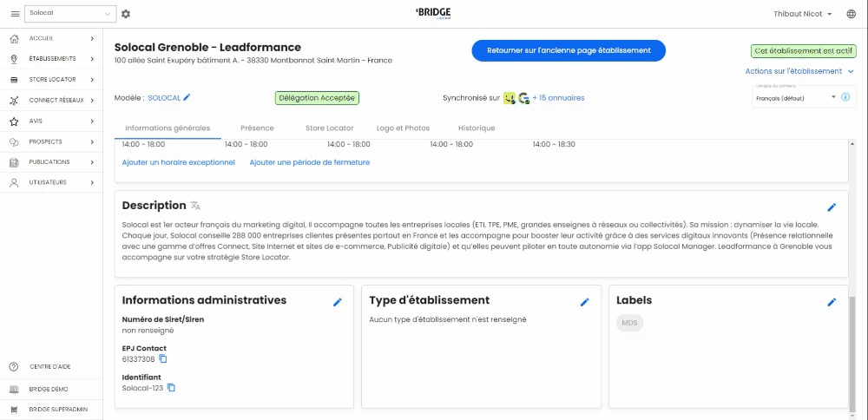868x420 pixels.
Task: Click the Centre d'aide question mark icon
Action: [15, 367]
